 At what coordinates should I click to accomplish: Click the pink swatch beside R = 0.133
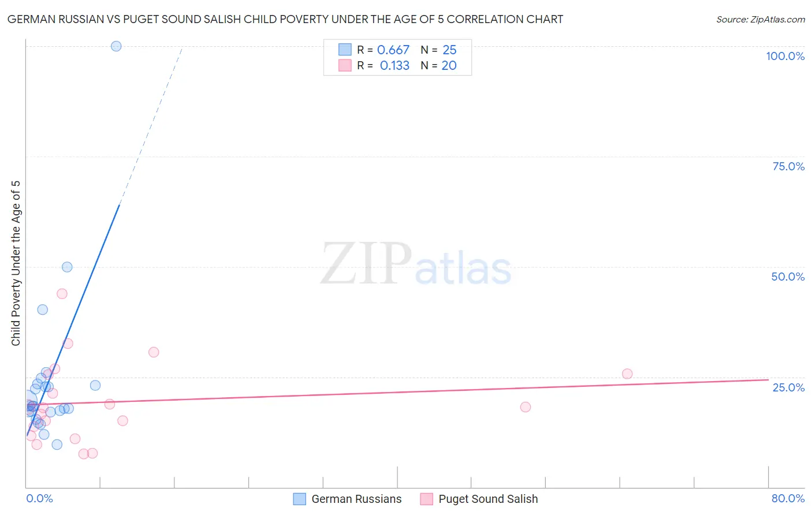345,65
